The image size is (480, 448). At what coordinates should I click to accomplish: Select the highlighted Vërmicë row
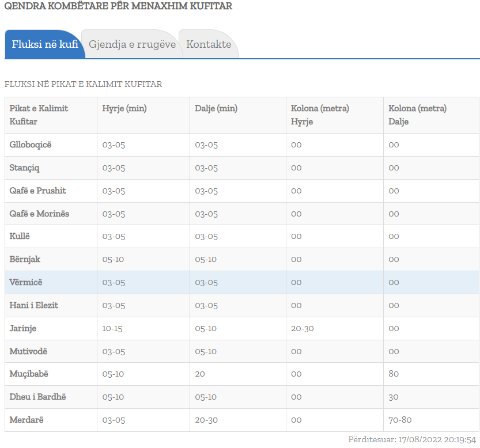coord(26,282)
